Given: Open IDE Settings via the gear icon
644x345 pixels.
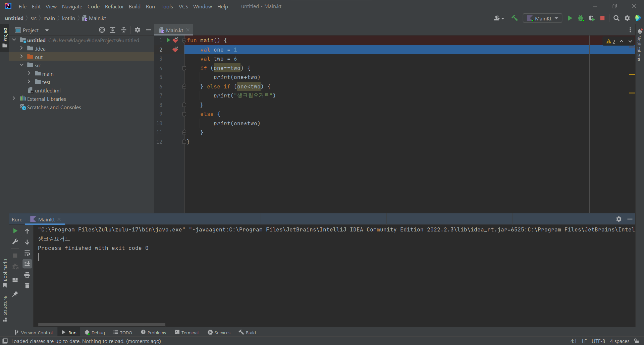Looking at the screenshot, I should [627, 18].
